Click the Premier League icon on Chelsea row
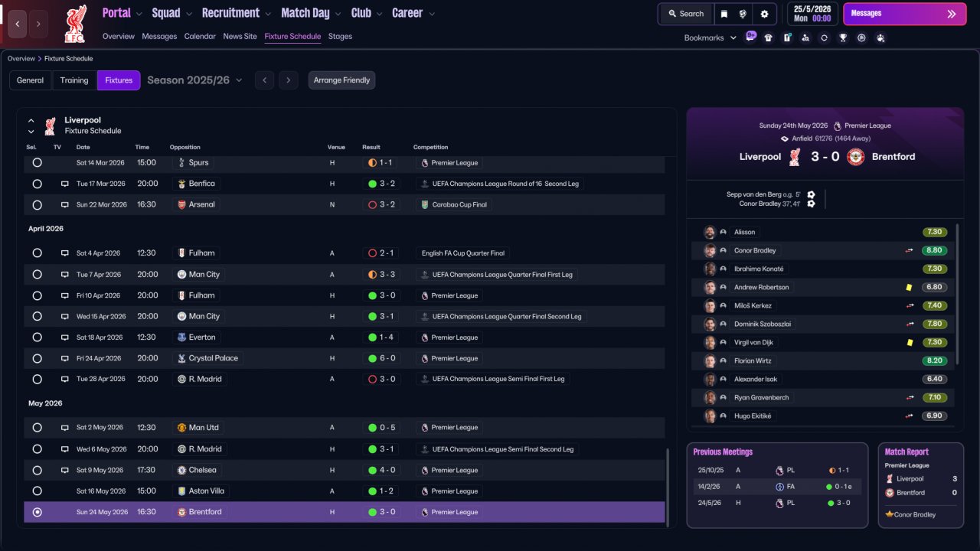 [424, 470]
